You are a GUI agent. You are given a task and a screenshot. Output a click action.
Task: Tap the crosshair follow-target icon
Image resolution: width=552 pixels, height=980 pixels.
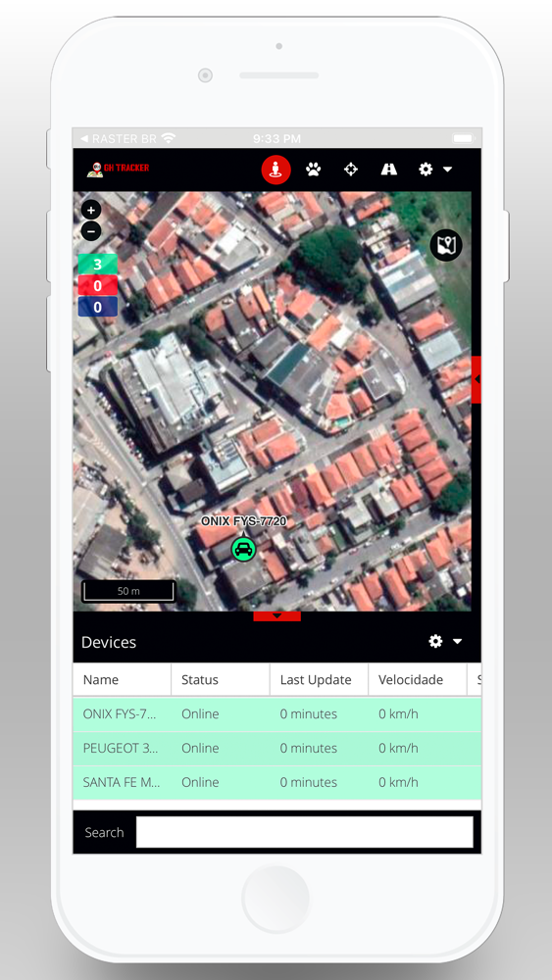[351, 169]
